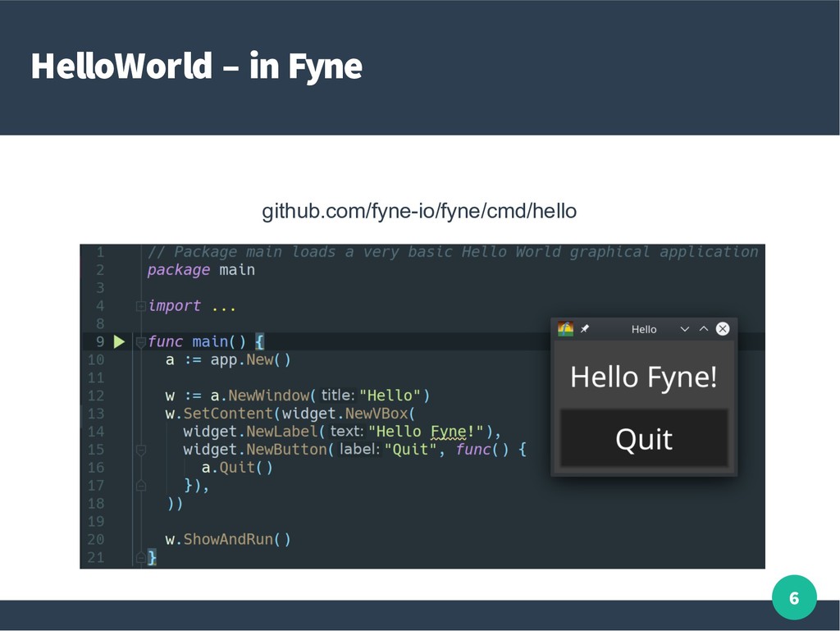
Task: Toggle the pin icon in Hello title bar
Action: point(585,329)
